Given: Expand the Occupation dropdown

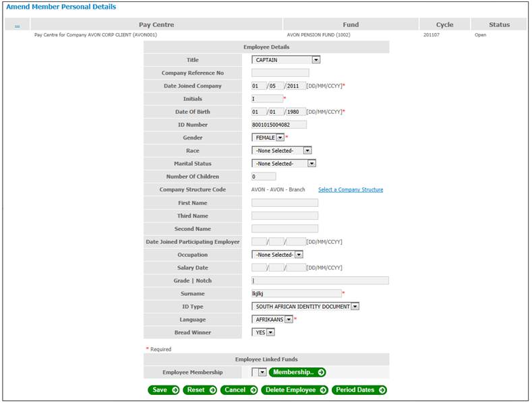Looking at the screenshot, I should coord(299,255).
